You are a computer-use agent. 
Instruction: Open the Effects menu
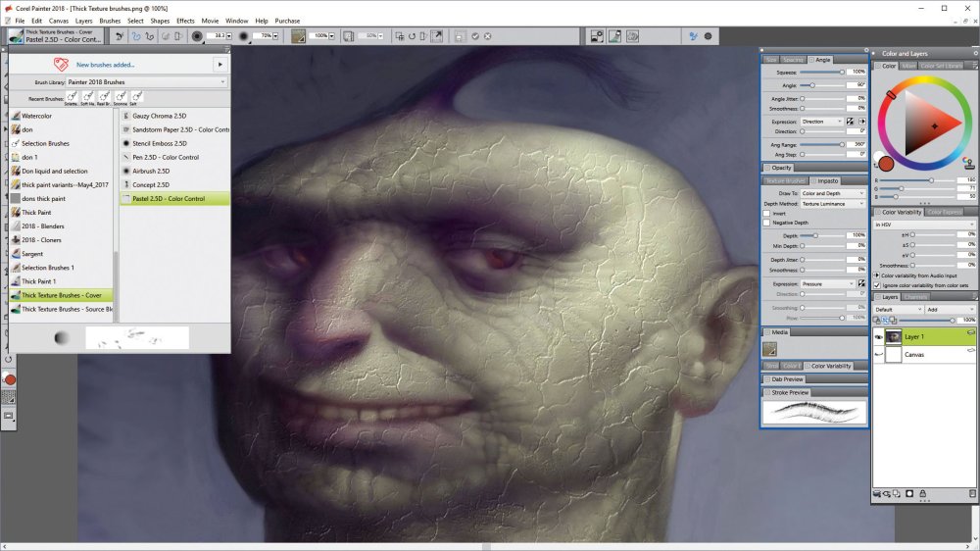[185, 21]
